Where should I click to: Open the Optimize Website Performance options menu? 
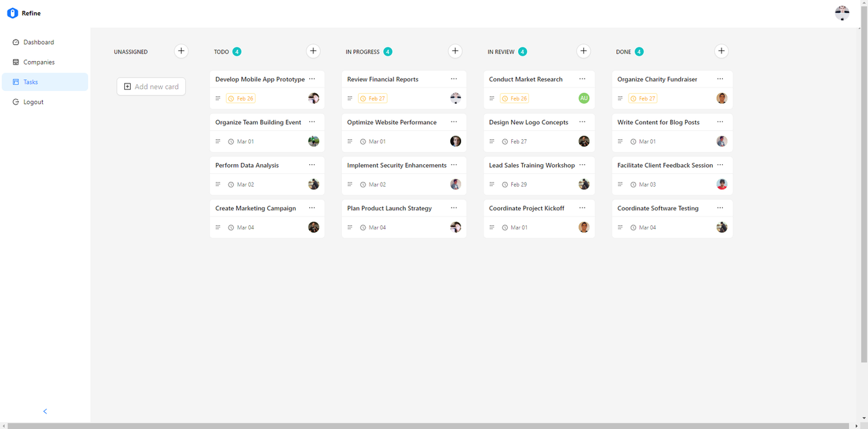[x=454, y=122]
